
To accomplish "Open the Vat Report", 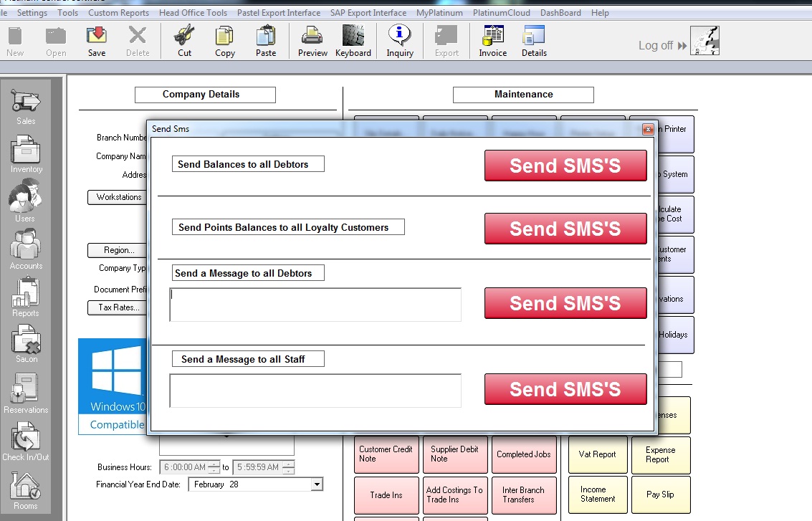I will pos(598,454).
